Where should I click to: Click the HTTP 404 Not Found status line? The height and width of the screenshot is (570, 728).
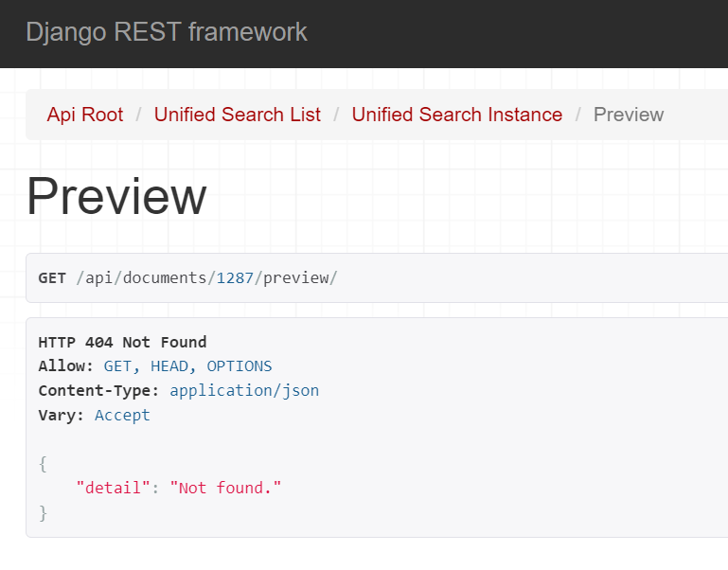(x=122, y=343)
